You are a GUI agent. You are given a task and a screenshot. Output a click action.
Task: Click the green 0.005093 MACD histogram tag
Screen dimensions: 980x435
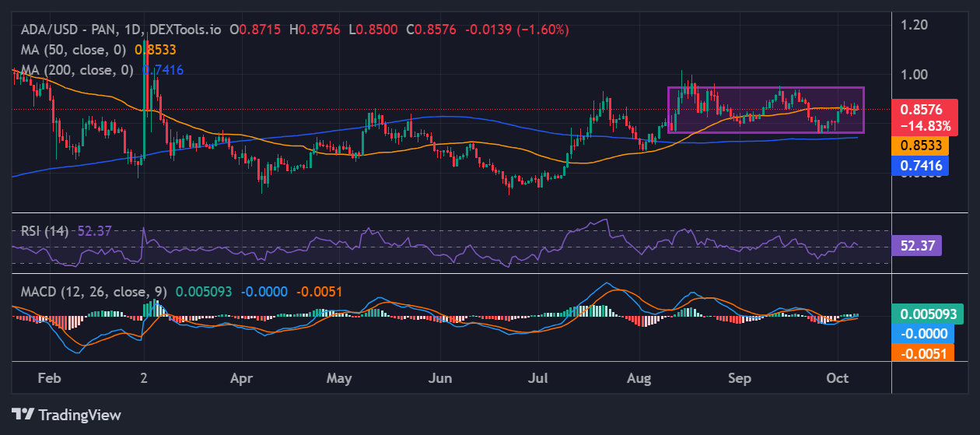[927, 314]
